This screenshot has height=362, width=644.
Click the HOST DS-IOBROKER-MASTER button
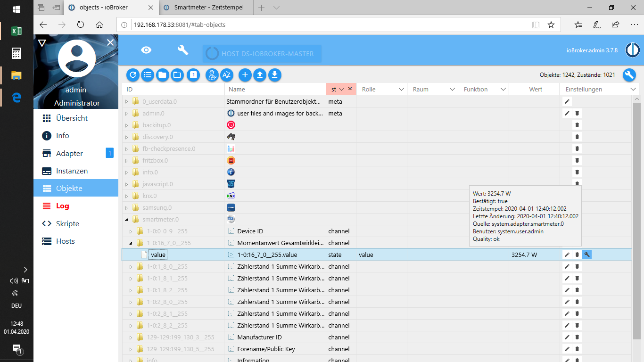pos(262,54)
